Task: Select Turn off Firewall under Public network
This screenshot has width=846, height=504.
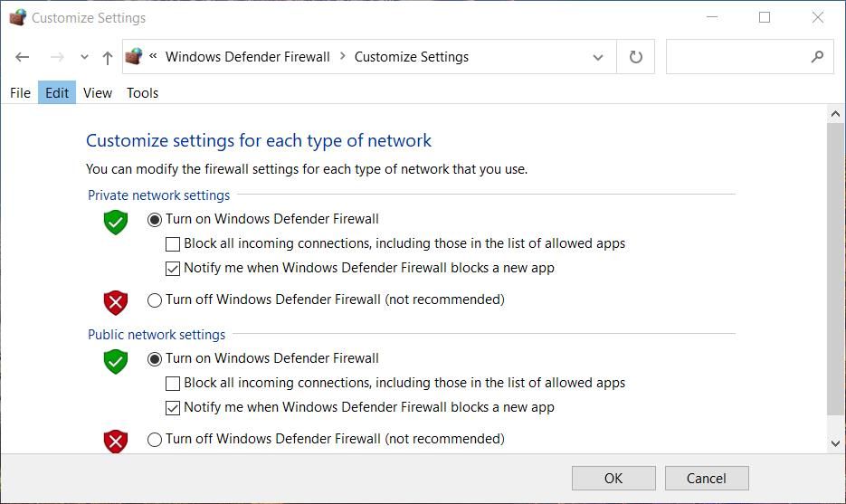Action: click(x=155, y=439)
